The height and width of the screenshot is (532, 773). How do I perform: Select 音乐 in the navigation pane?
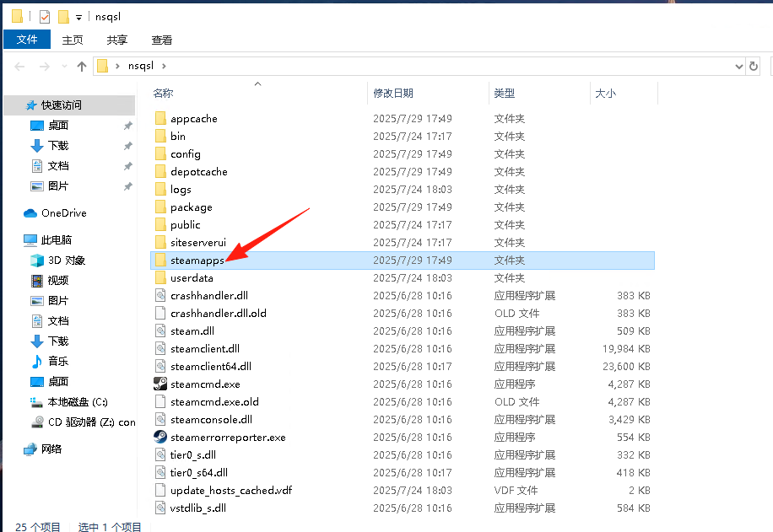(x=58, y=361)
